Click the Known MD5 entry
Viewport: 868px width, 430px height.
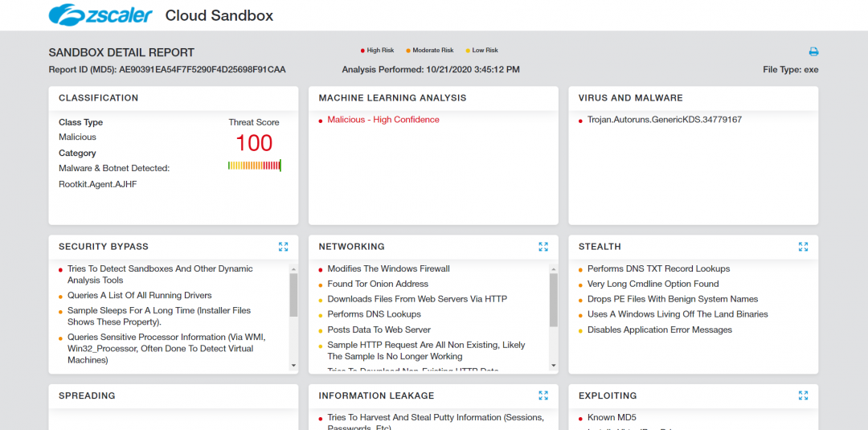coord(610,418)
